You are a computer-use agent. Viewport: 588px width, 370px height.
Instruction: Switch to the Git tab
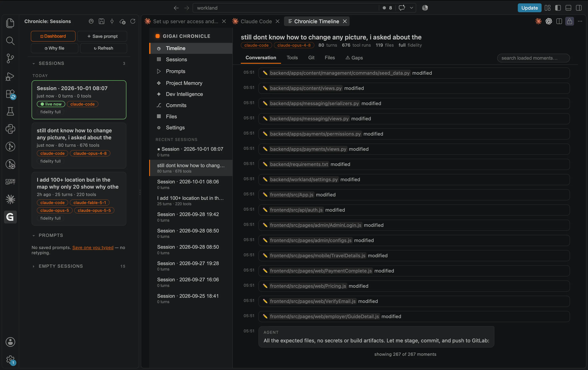311,58
